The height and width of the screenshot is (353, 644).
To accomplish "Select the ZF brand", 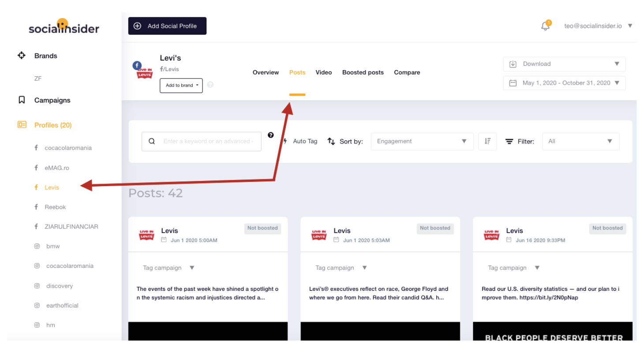I will tap(38, 79).
